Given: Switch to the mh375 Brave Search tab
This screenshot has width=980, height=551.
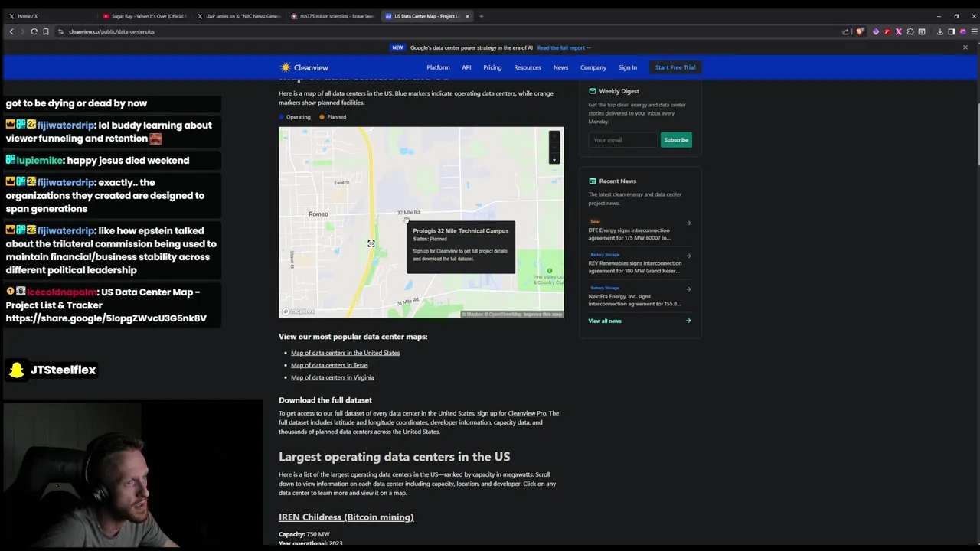Looking at the screenshot, I should (x=332, y=16).
